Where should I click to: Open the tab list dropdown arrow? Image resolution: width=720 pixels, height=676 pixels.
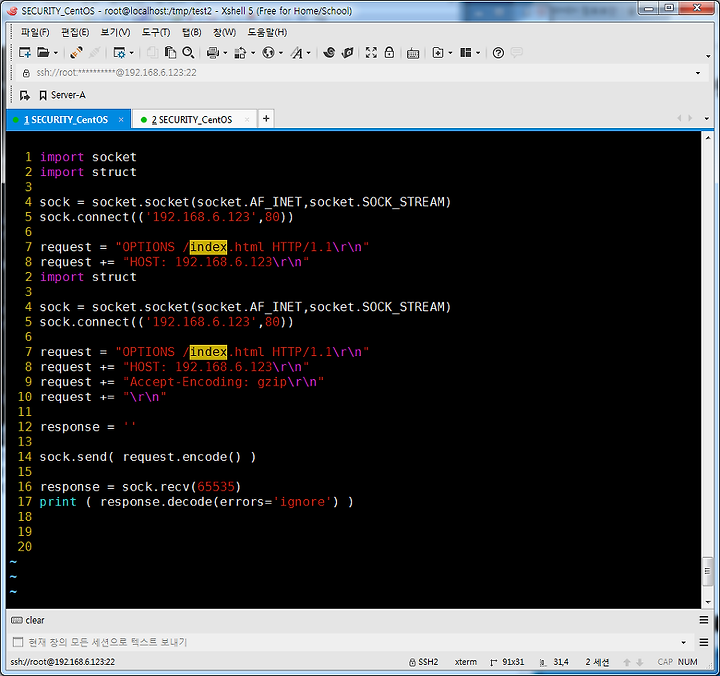coord(707,118)
